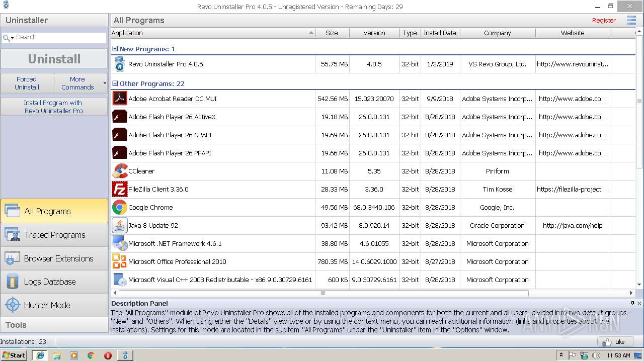644x362 pixels.
Task: Click the 542.56 MB size cell
Action: (x=333, y=99)
